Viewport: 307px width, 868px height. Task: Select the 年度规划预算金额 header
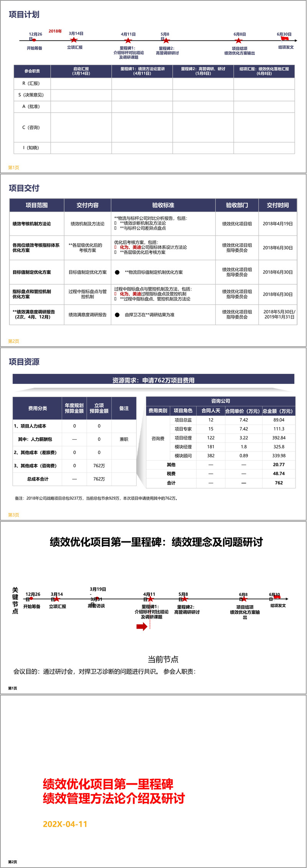point(74,408)
